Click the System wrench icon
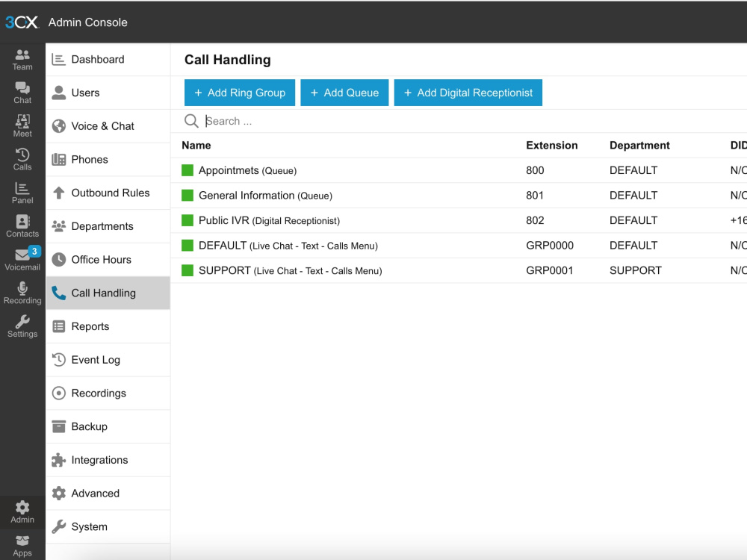Image resolution: width=747 pixels, height=560 pixels. tap(58, 526)
